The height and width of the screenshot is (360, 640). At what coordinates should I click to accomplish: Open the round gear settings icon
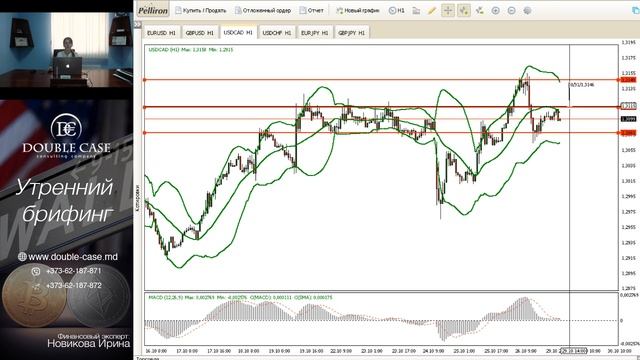527,11
